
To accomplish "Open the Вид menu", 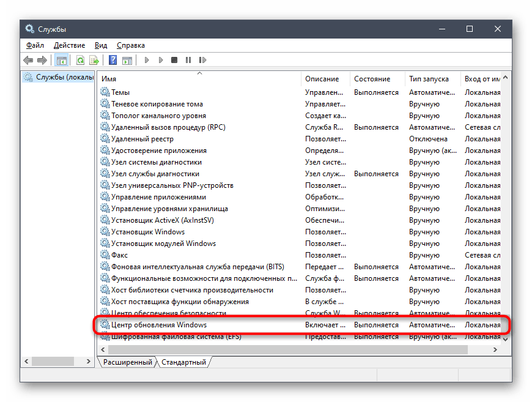I will (101, 45).
